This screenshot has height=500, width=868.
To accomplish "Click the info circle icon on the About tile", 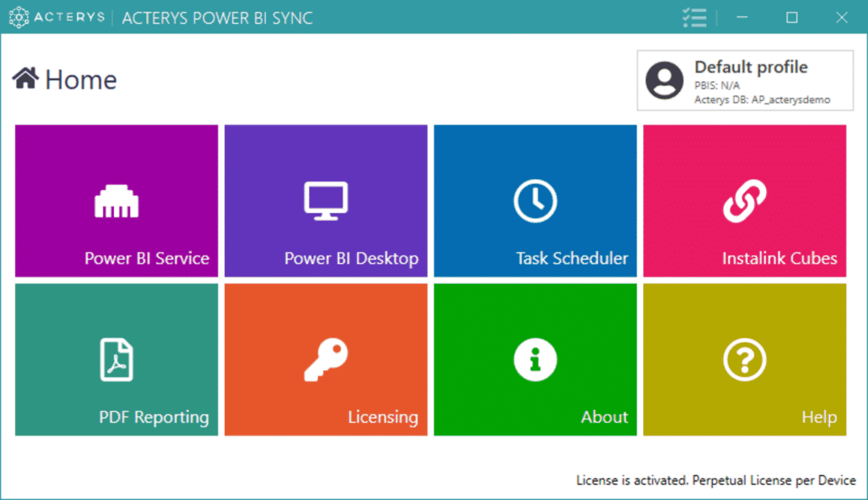I will click(x=535, y=360).
